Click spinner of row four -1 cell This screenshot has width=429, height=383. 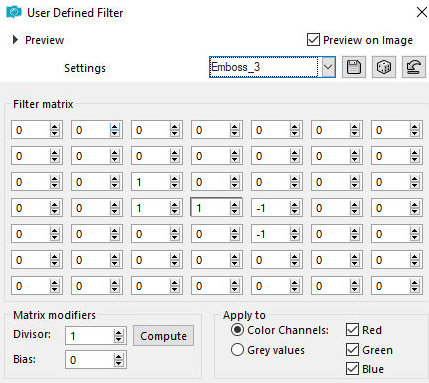click(x=295, y=208)
